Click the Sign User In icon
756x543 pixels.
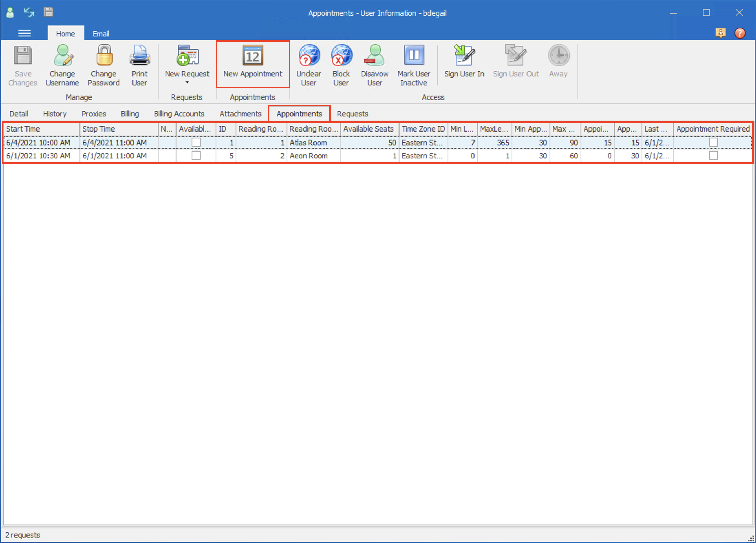464,62
